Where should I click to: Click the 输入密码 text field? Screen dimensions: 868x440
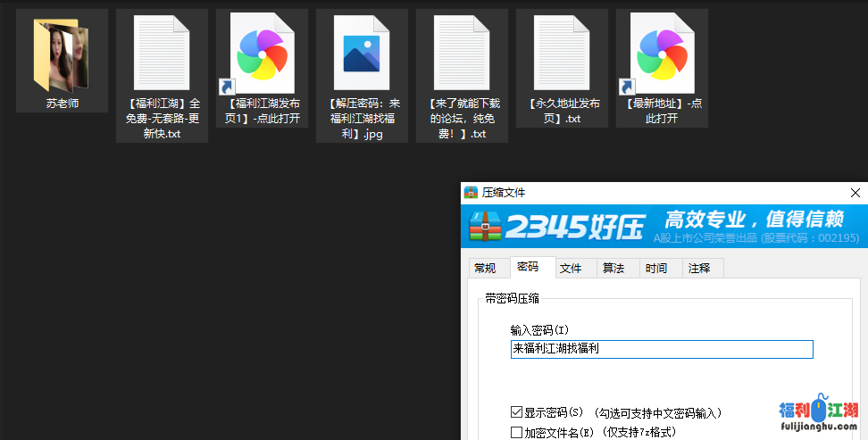[661, 349]
